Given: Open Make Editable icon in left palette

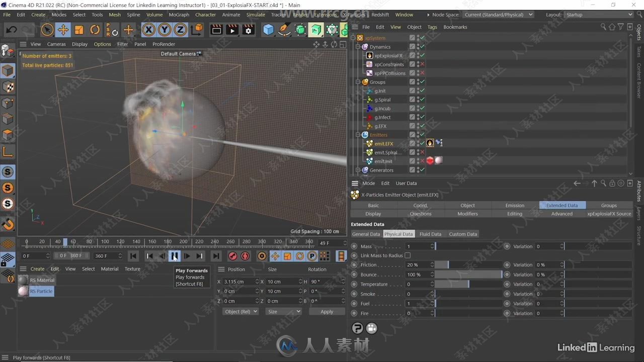Looking at the screenshot, I should click(x=8, y=50).
